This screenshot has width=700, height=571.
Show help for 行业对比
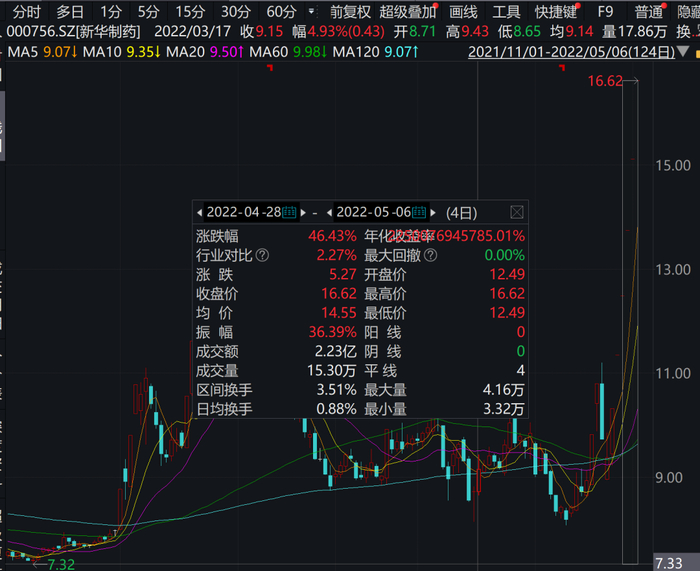[x=262, y=255]
